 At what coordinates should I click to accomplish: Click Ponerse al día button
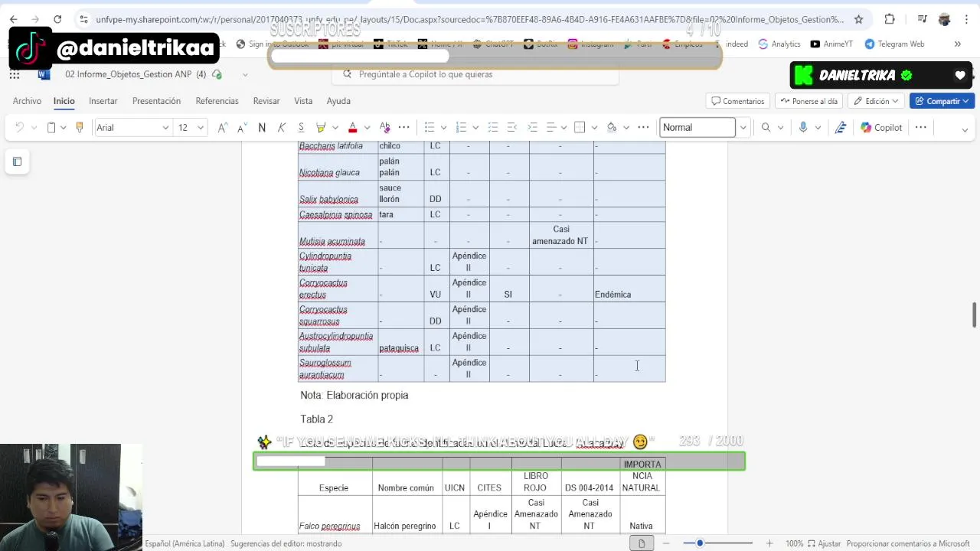[808, 101]
